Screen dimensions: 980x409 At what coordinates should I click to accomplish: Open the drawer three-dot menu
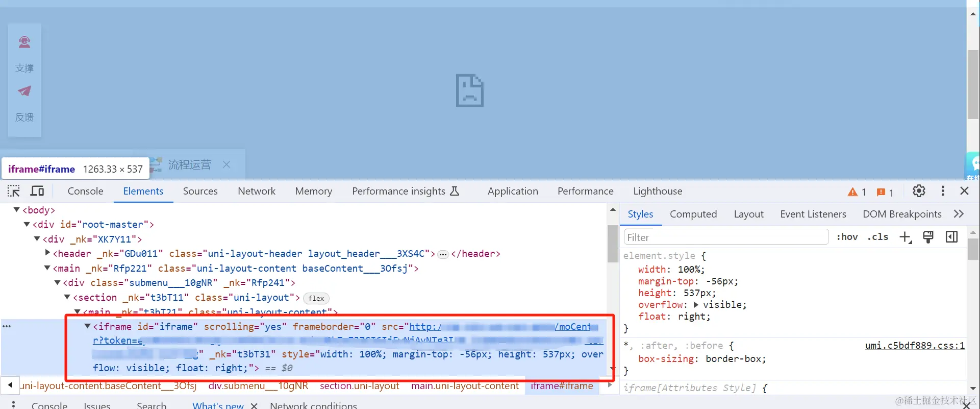tap(13, 404)
